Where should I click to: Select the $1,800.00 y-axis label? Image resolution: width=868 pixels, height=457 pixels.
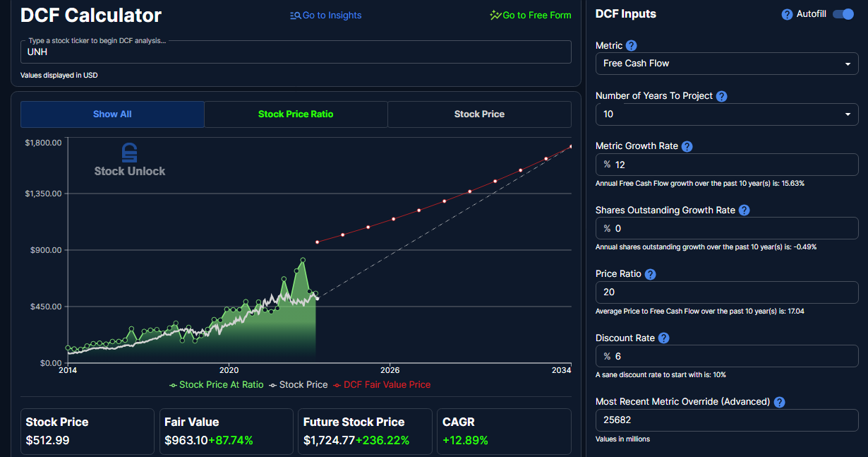click(44, 143)
